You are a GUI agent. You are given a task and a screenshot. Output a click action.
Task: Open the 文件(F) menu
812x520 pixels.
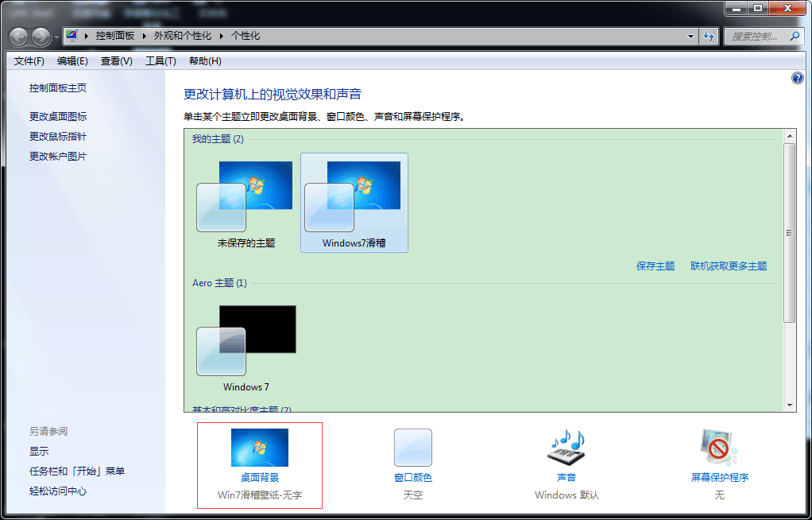pyautogui.click(x=29, y=61)
